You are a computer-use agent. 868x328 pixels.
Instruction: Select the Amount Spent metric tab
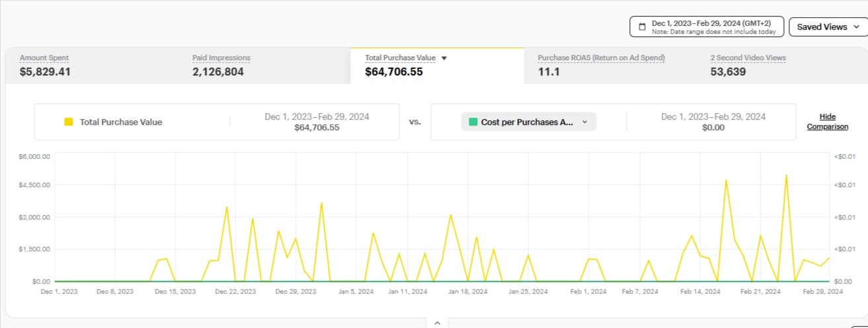coord(44,65)
